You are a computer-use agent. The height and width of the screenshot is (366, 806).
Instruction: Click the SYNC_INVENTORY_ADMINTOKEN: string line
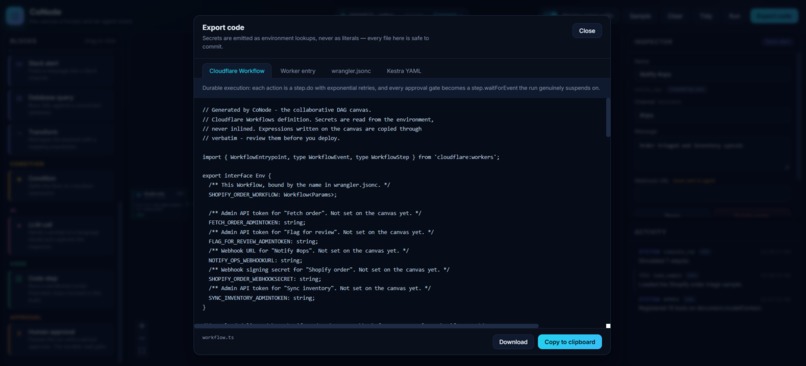(x=262, y=298)
